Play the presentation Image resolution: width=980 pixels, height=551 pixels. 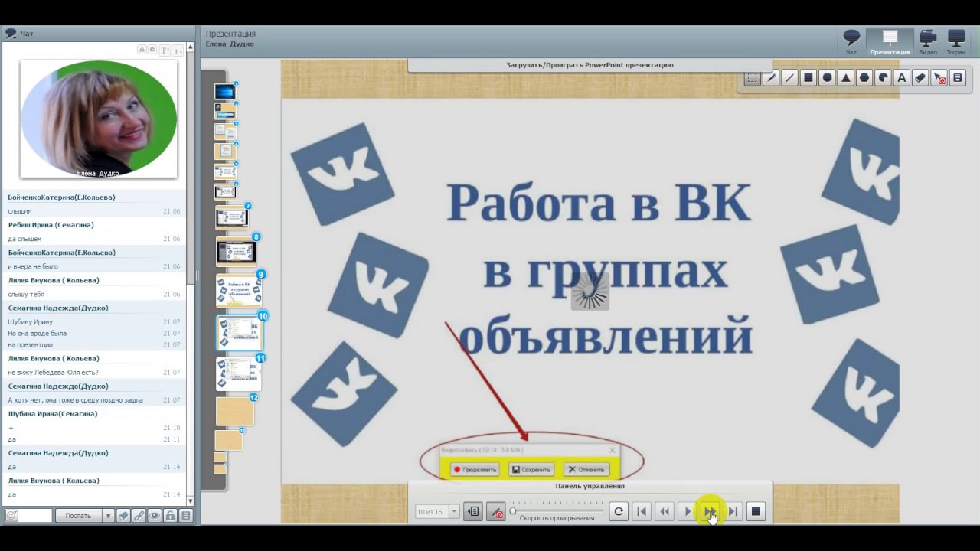pos(687,511)
